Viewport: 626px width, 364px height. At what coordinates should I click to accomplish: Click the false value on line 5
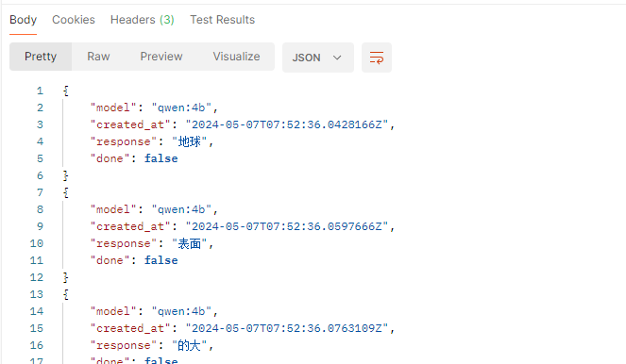coord(161,158)
